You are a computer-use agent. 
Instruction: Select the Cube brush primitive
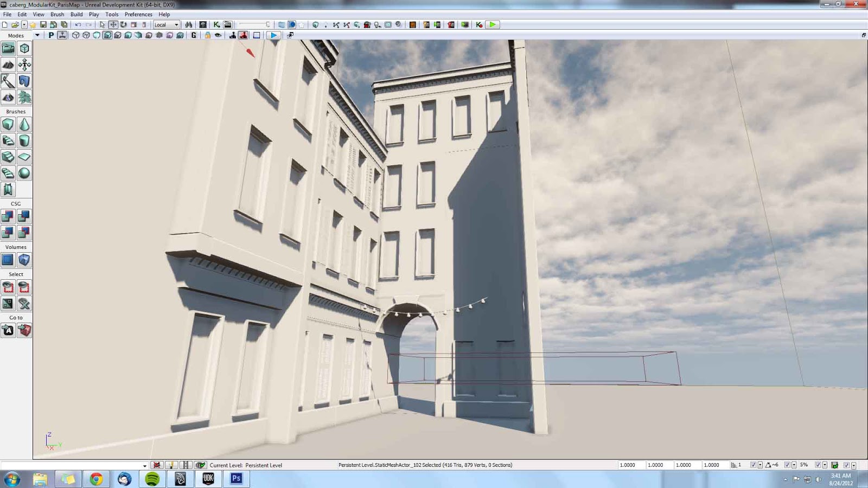click(8, 124)
